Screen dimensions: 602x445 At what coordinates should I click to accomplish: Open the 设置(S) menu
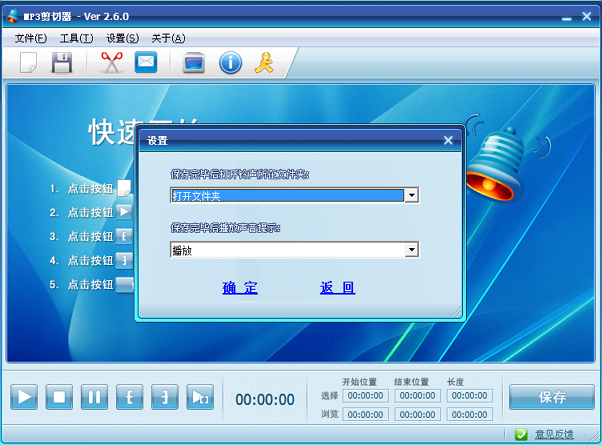coord(122,38)
